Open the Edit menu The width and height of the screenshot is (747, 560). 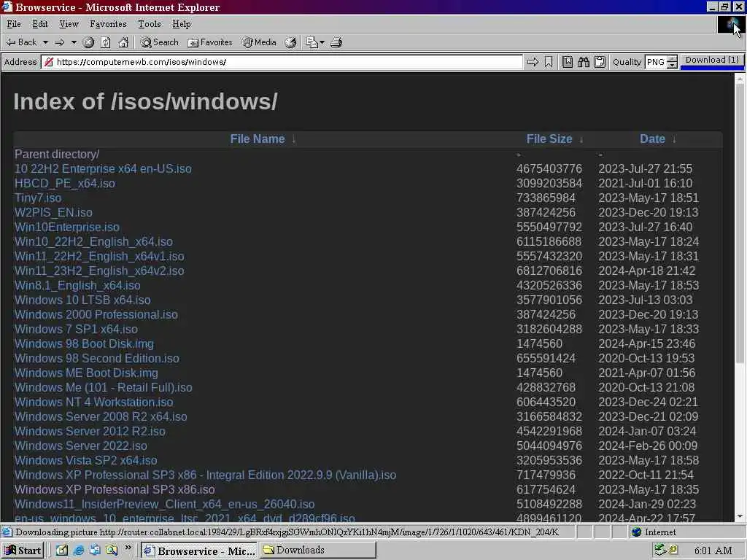(x=40, y=24)
